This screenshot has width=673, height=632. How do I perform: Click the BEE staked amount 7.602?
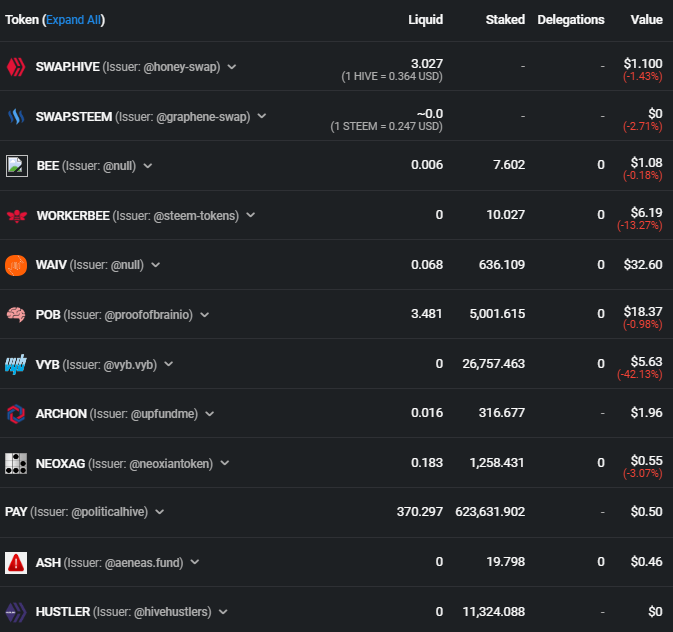click(x=509, y=165)
